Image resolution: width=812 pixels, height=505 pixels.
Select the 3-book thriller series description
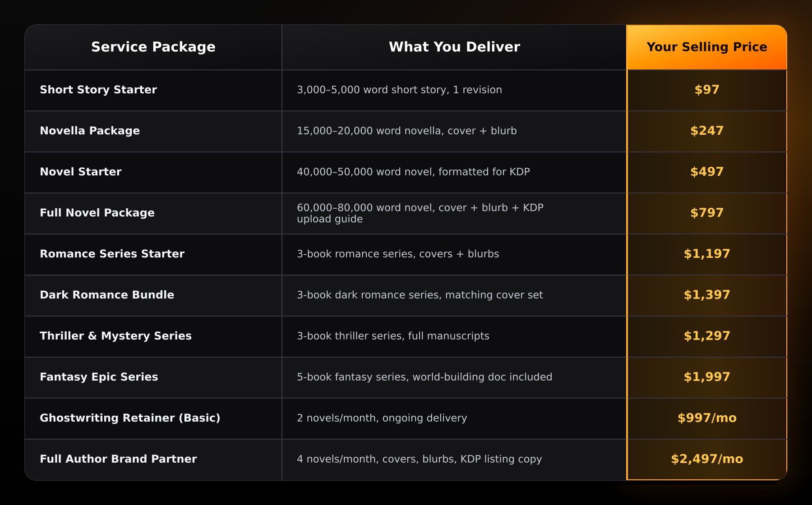point(393,336)
